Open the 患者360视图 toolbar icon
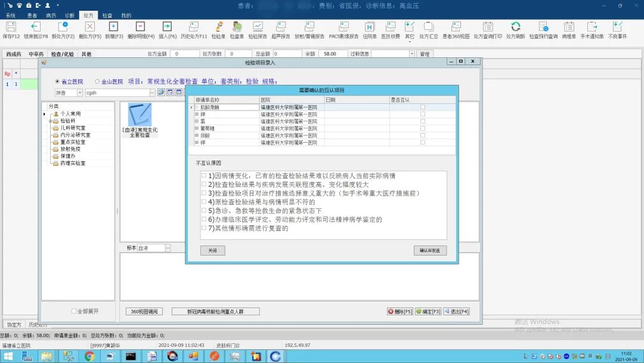 click(x=456, y=27)
